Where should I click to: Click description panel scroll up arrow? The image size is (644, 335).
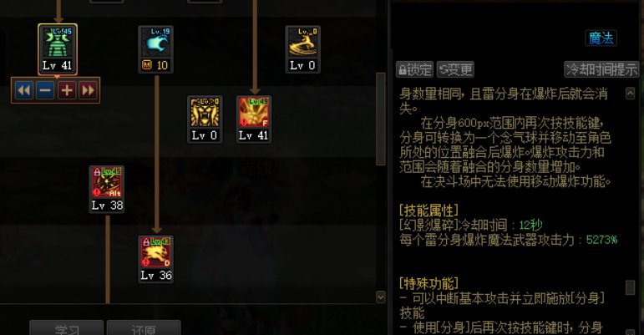pos(630,94)
